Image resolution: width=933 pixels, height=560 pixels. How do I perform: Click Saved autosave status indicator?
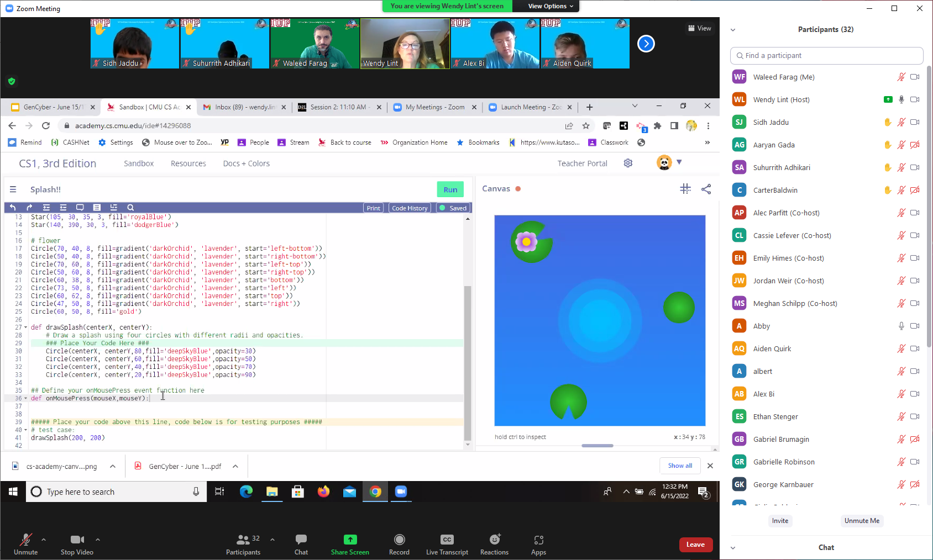[454, 208]
